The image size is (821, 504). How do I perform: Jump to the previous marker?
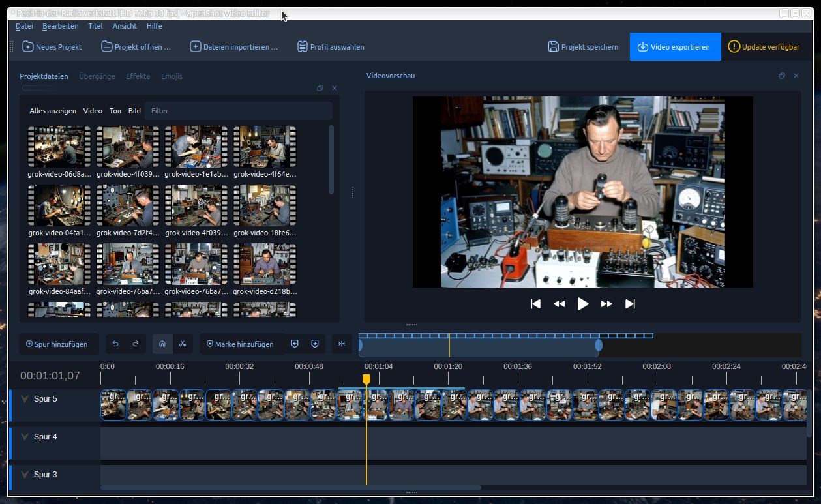(x=295, y=344)
